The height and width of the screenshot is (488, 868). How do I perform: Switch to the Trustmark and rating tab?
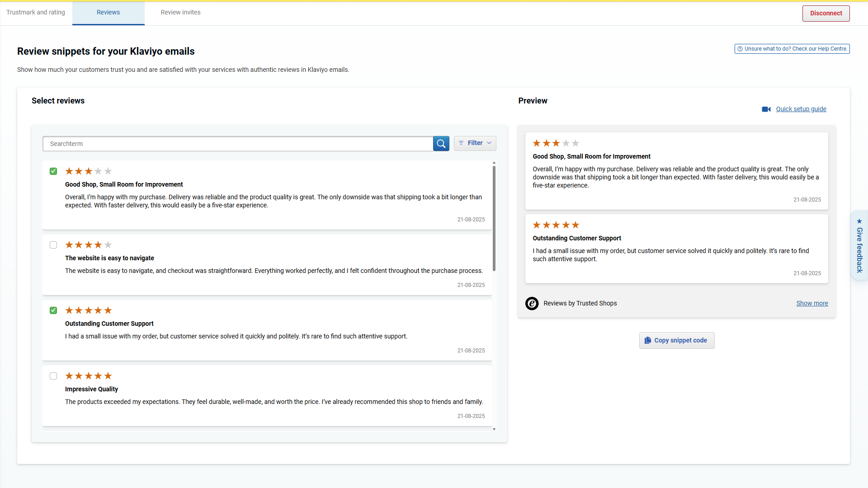[36, 12]
